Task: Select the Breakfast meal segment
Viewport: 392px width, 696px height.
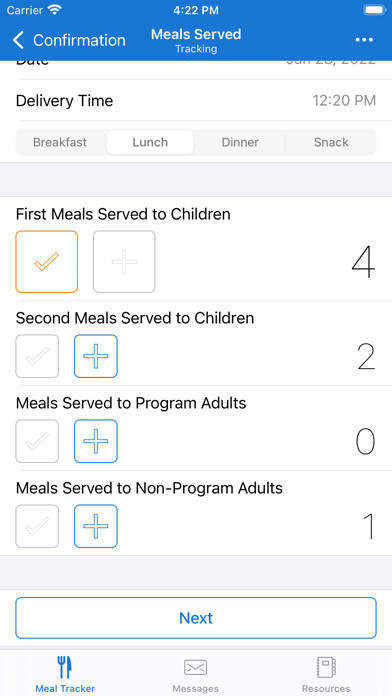Action: point(60,142)
